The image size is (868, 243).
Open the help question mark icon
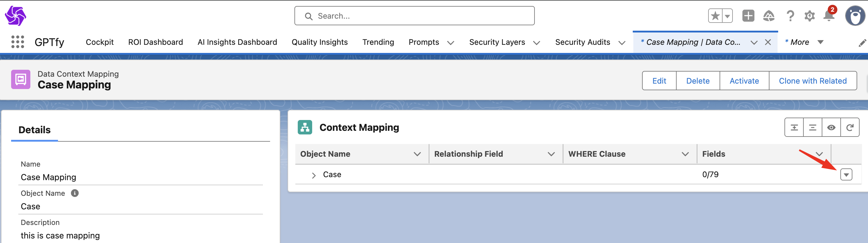coord(790,16)
